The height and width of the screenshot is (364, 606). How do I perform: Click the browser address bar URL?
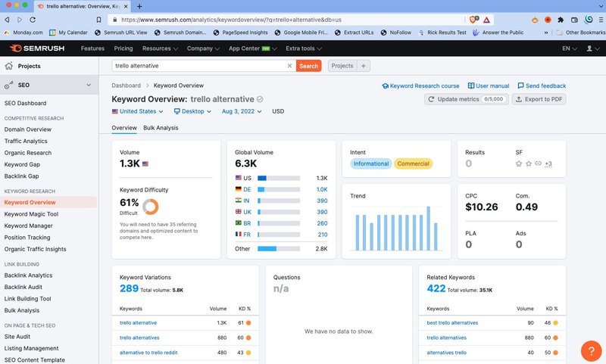231,20
